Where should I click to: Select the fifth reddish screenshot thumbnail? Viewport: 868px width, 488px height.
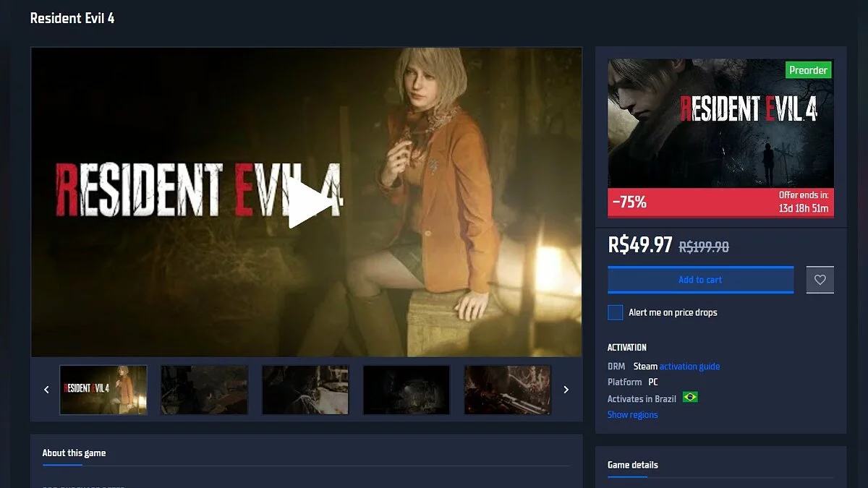click(x=507, y=390)
